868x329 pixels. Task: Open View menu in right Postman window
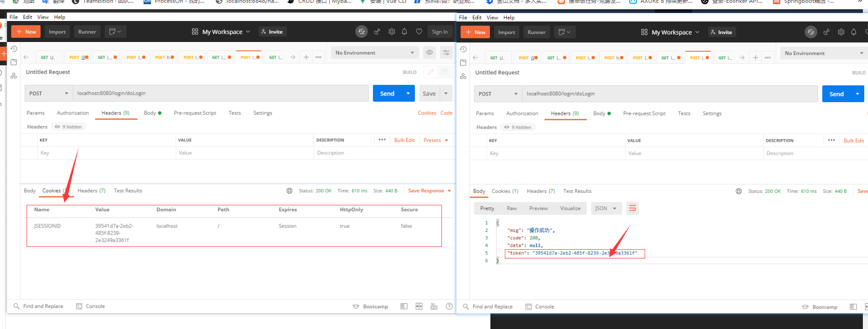(492, 17)
